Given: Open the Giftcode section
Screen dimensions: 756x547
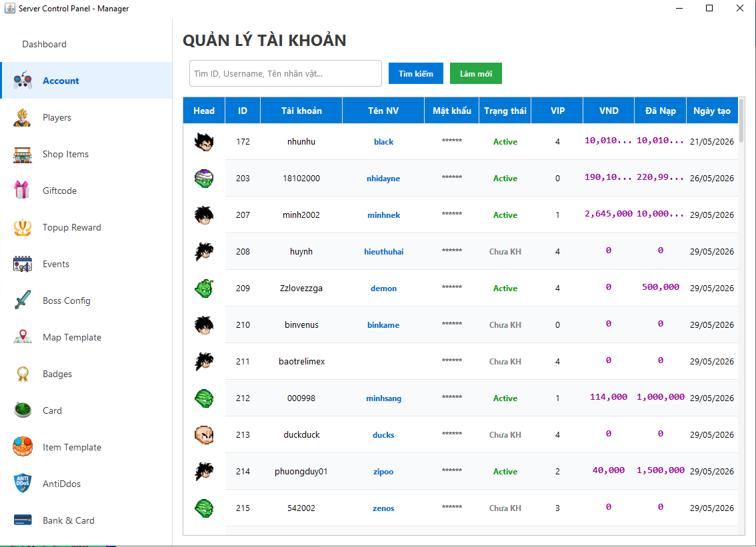Looking at the screenshot, I should pos(60,191).
